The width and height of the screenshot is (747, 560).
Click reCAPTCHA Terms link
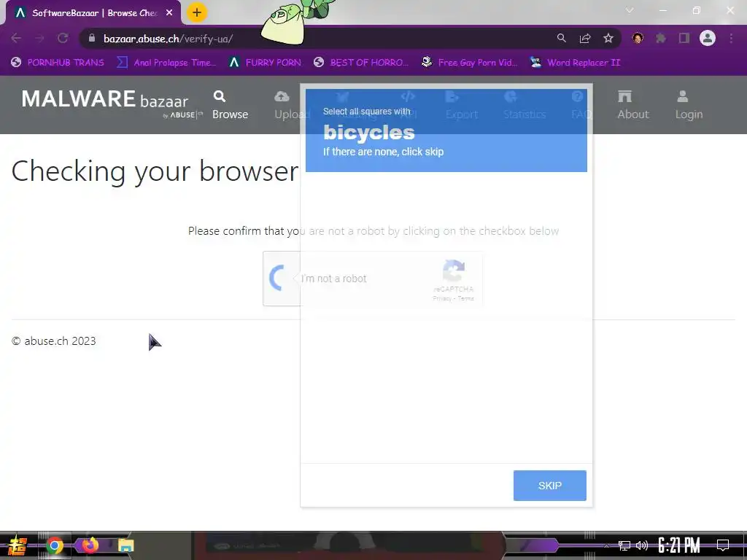pyautogui.click(x=465, y=298)
